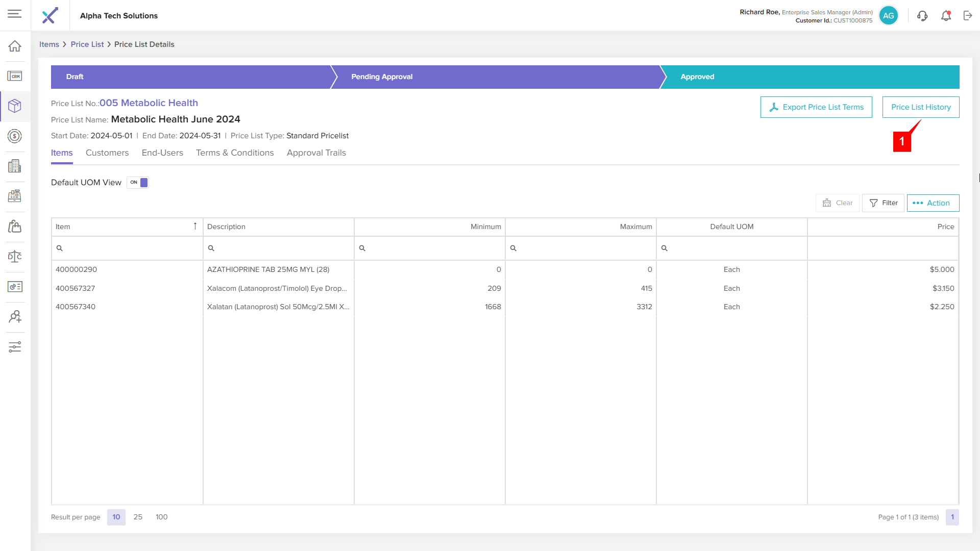Viewport: 980px width, 551px height.
Task: Click the logout icon
Action: 968,16
